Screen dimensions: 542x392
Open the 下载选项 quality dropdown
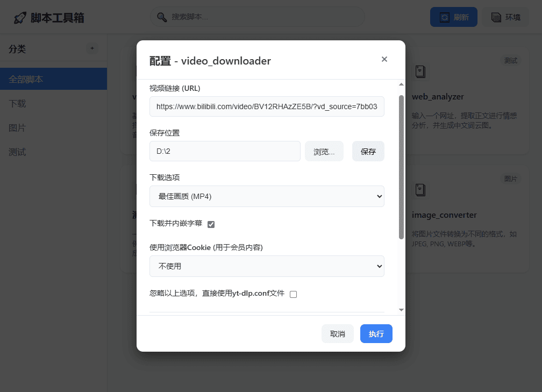[x=267, y=196]
